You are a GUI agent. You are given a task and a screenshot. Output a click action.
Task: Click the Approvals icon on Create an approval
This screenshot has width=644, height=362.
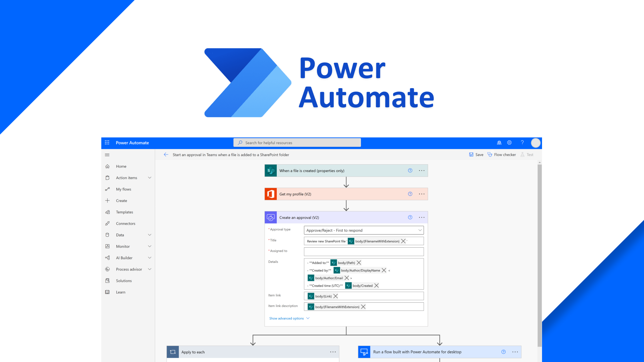click(271, 217)
